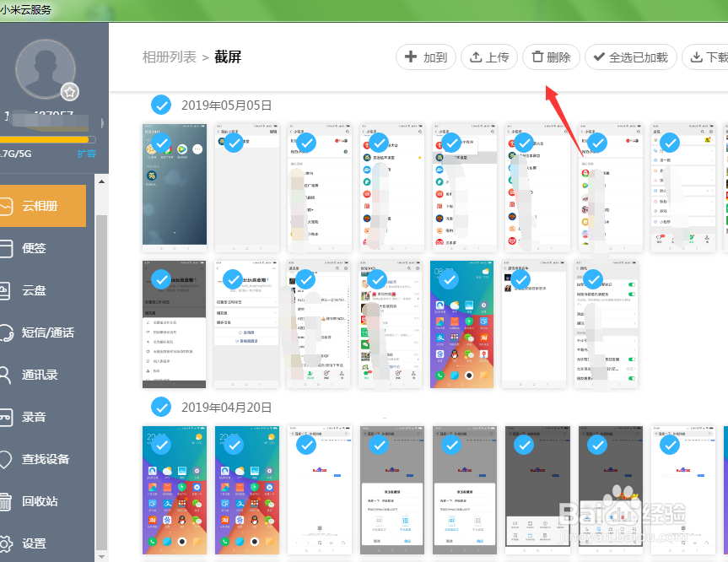Image resolution: width=728 pixels, height=562 pixels.
Task: Click the 便签 note icon in sidebar
Action: pyautogui.click(x=6, y=248)
